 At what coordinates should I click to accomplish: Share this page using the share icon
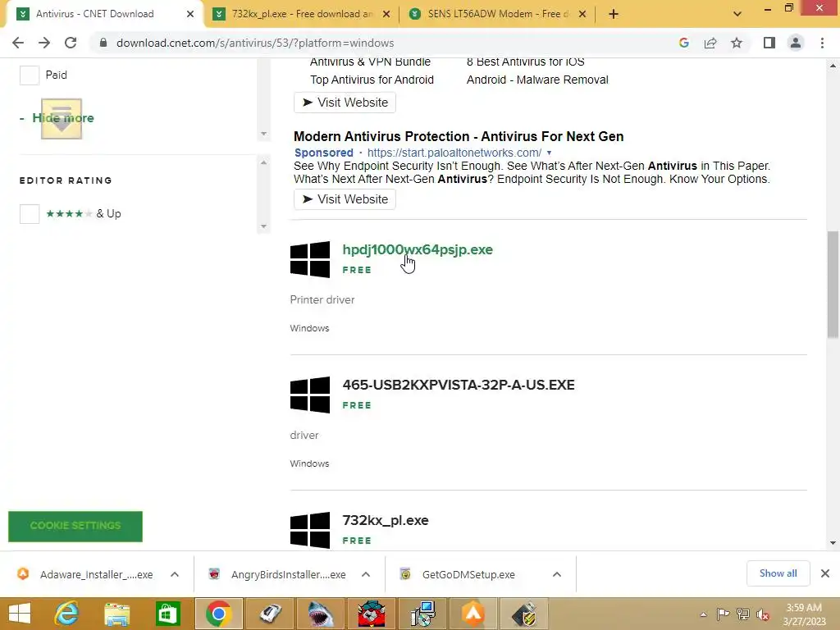click(x=710, y=43)
